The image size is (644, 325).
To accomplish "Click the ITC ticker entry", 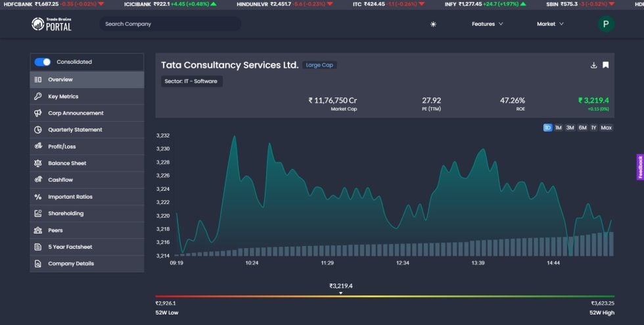I will point(388,4).
